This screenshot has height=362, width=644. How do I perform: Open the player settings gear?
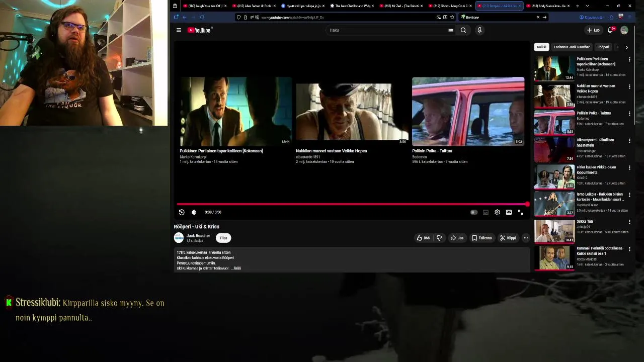pyautogui.click(x=497, y=212)
